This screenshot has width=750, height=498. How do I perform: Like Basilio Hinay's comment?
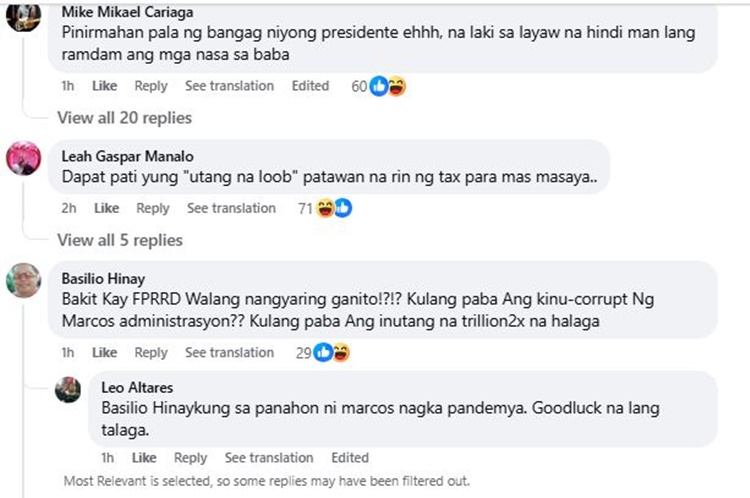point(105,352)
